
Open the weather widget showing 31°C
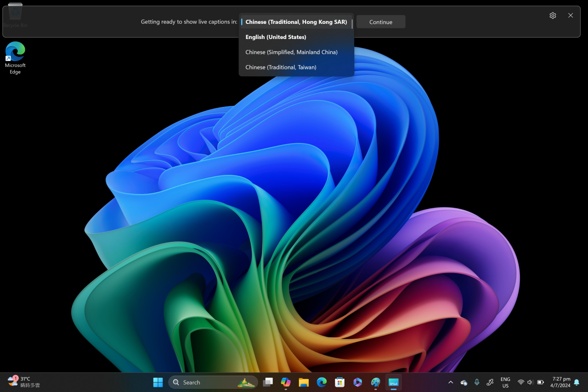pos(24,382)
